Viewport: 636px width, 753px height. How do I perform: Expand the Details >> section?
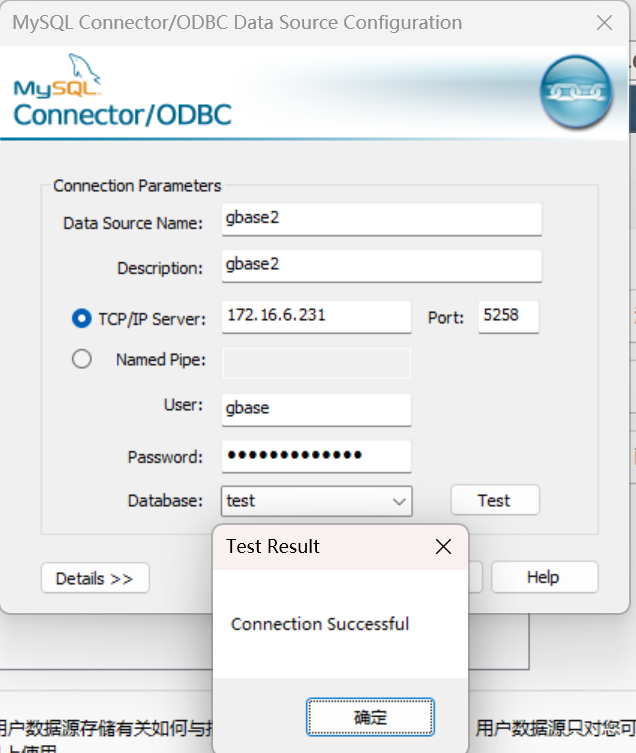tap(95, 578)
